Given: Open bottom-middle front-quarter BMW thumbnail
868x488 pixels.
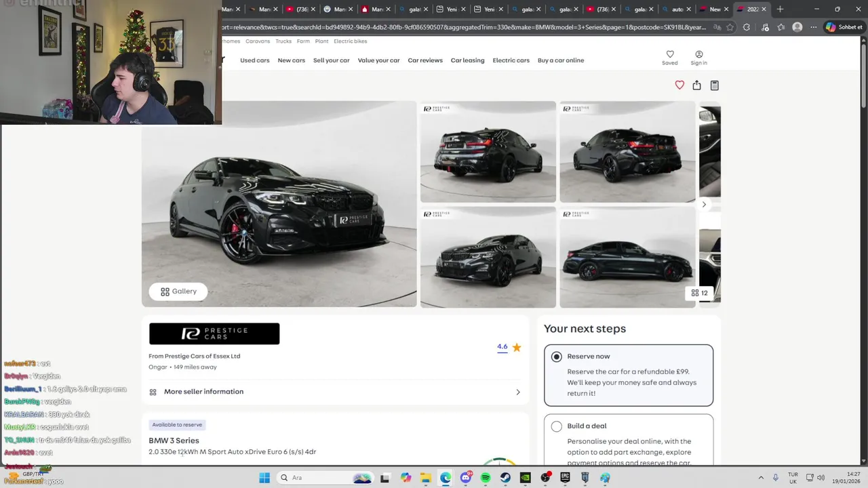Looking at the screenshot, I should [x=488, y=258].
